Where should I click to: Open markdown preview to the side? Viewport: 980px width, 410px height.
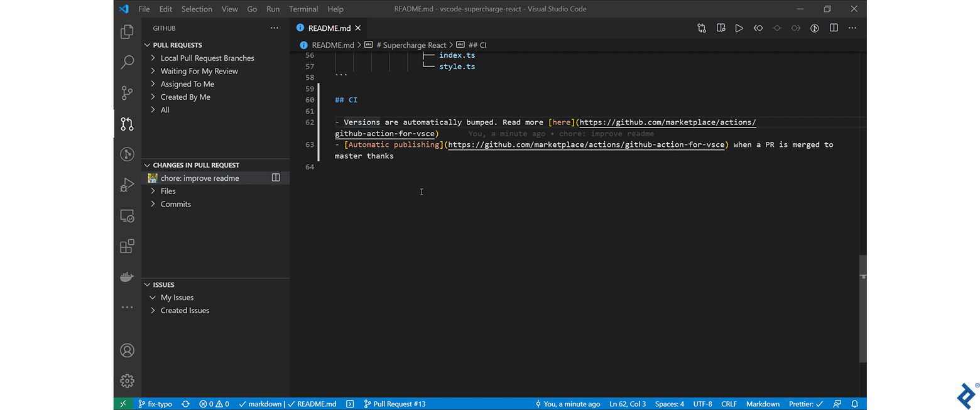point(721,28)
